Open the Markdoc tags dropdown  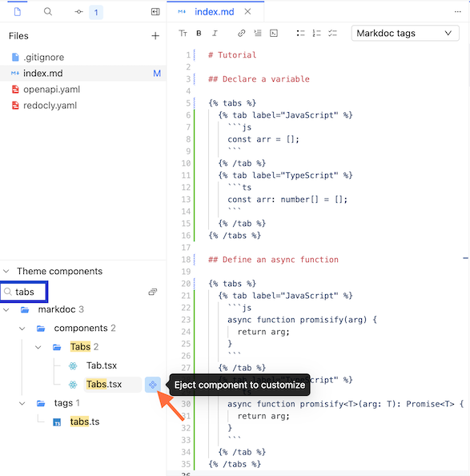tap(405, 33)
